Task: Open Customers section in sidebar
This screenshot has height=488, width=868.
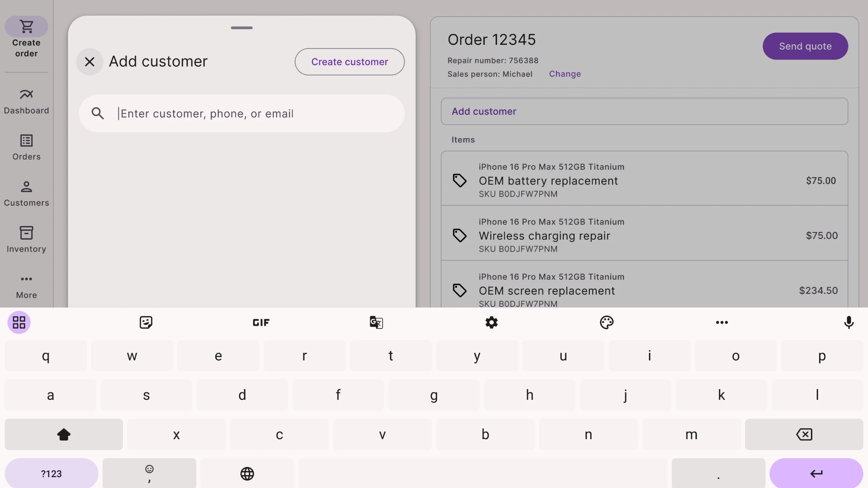Action: coord(26,194)
